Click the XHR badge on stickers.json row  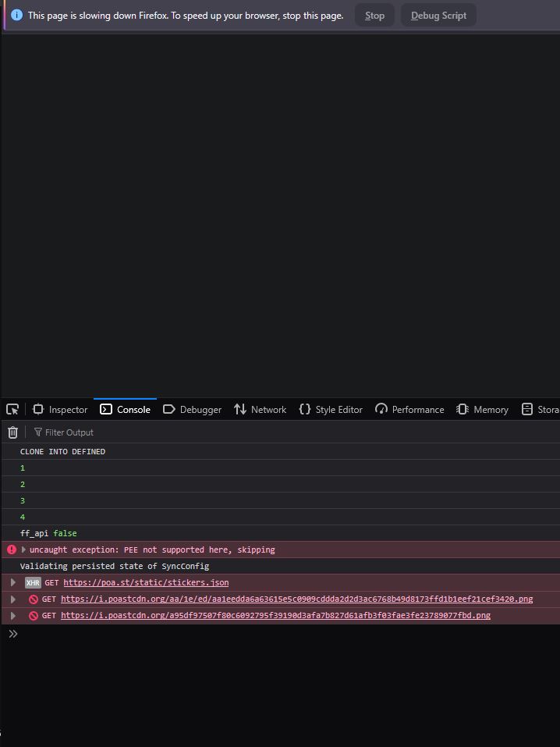pyautogui.click(x=33, y=582)
